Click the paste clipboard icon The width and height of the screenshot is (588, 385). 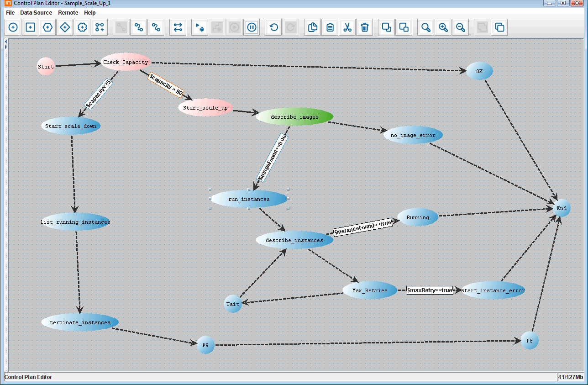330,27
